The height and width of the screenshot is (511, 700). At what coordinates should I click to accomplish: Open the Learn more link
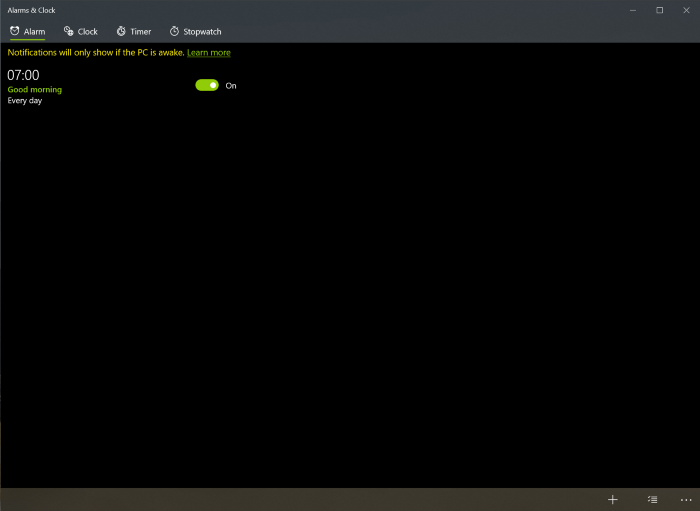[x=208, y=53]
